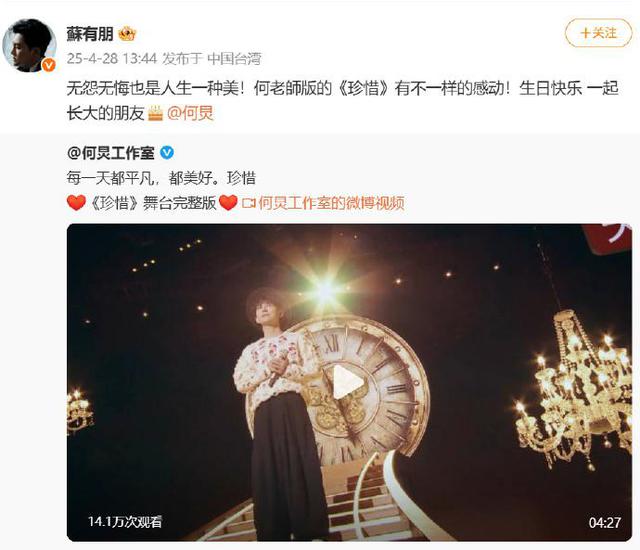Click the birthday cake emoji
The image size is (640, 550).
pos(155,113)
